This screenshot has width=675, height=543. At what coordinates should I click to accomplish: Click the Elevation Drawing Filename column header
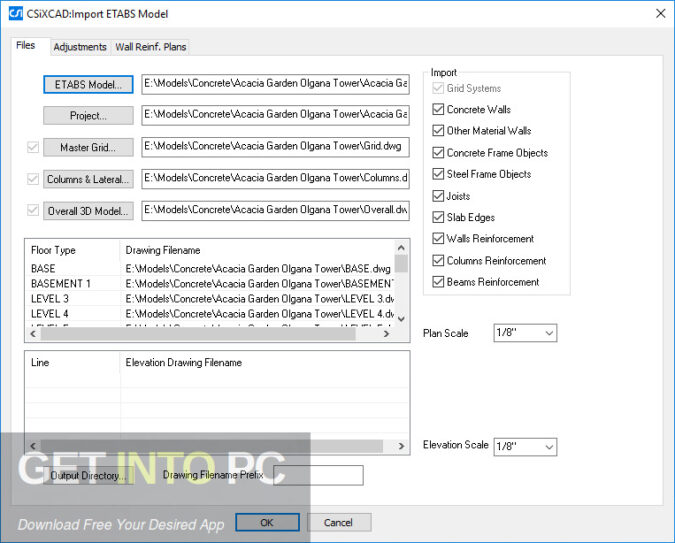pyautogui.click(x=264, y=363)
